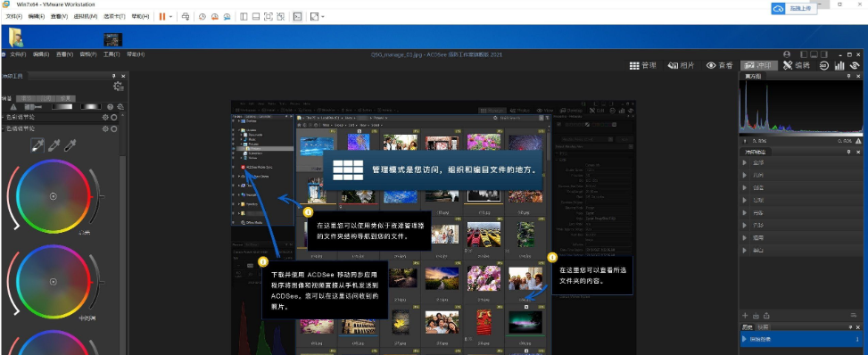Open ACDSee 编辑(E) menu
Image resolution: width=868 pixels, height=355 pixels.
(41, 54)
